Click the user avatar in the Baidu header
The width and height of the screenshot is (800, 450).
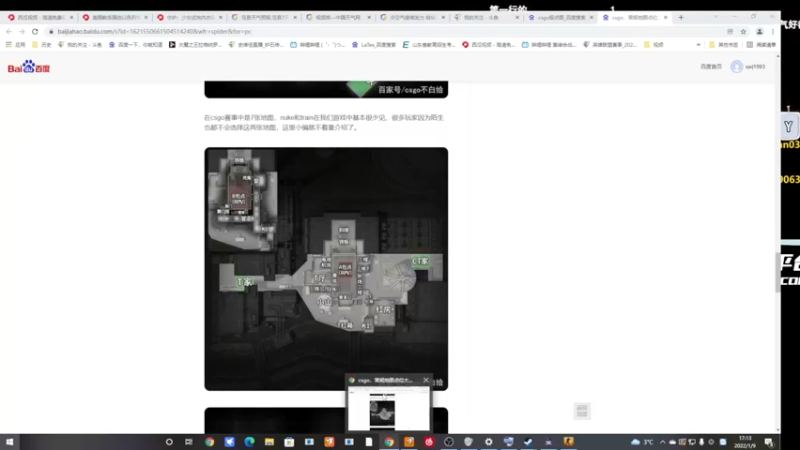[736, 66]
